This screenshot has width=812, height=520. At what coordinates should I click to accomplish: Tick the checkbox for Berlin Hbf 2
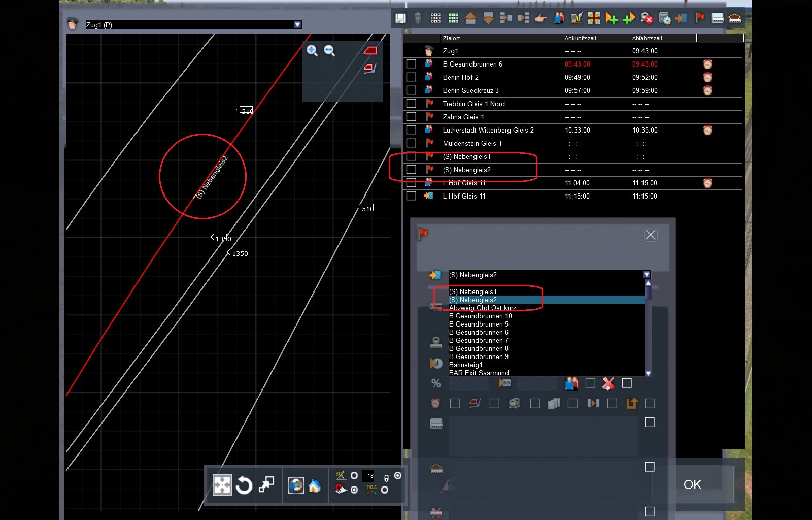pyautogui.click(x=412, y=77)
